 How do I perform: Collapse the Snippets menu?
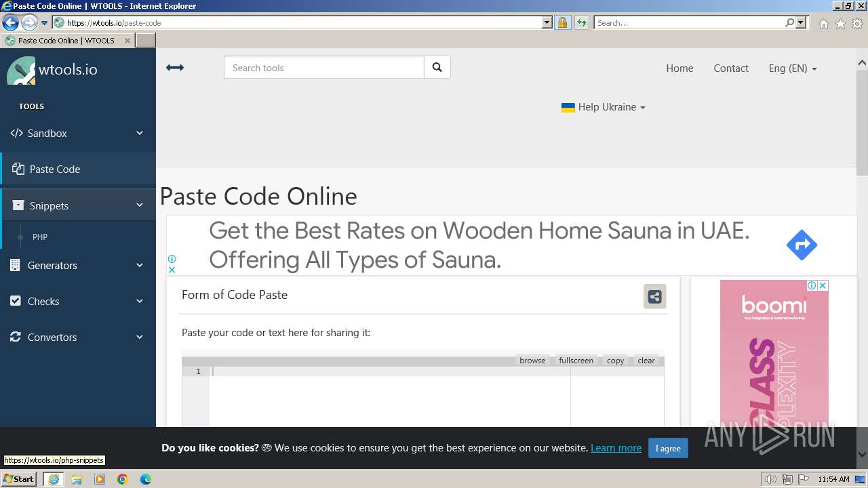(140, 205)
